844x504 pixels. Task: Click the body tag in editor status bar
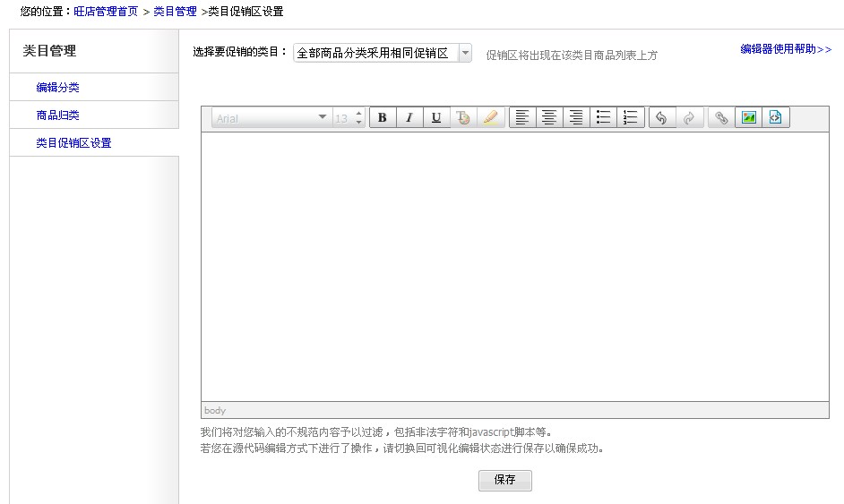215,410
